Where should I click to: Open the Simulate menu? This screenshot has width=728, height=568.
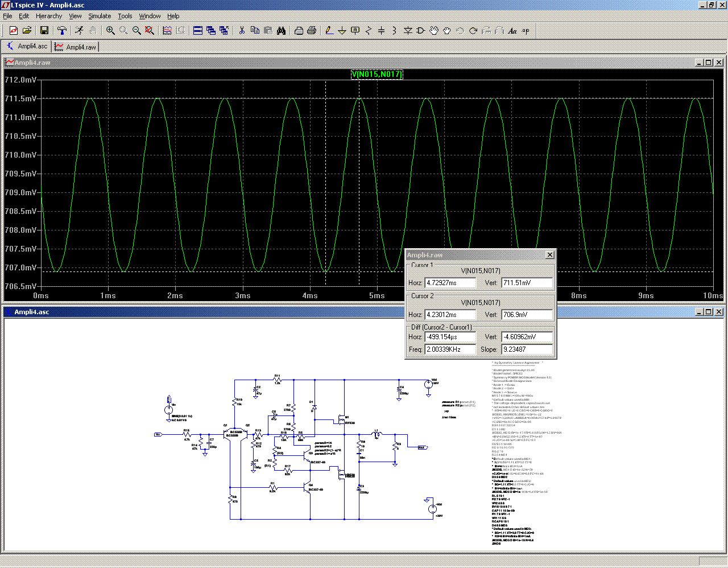100,16
